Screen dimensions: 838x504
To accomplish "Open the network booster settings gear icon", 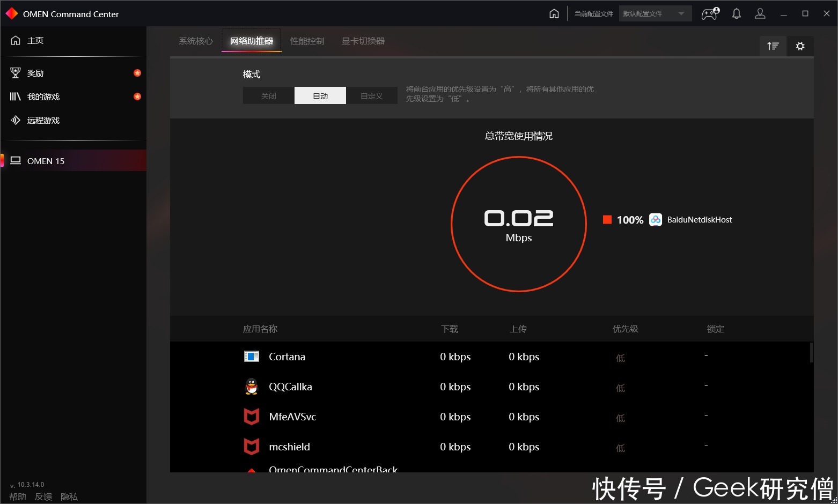I will click(800, 46).
